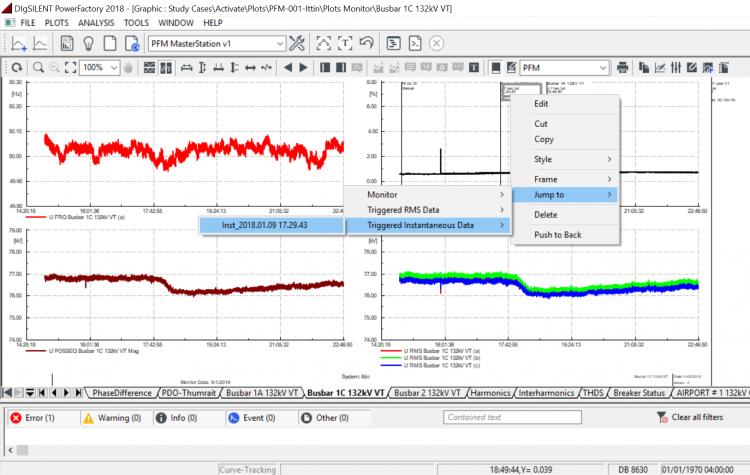Select Inst_2018.01.09 17.29.43 submenu entry

tap(266, 226)
